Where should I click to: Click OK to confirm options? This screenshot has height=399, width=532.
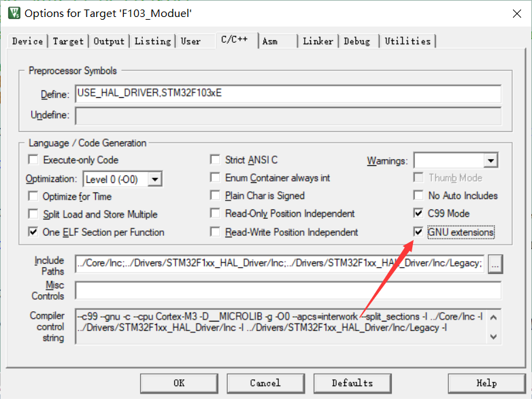(x=179, y=383)
